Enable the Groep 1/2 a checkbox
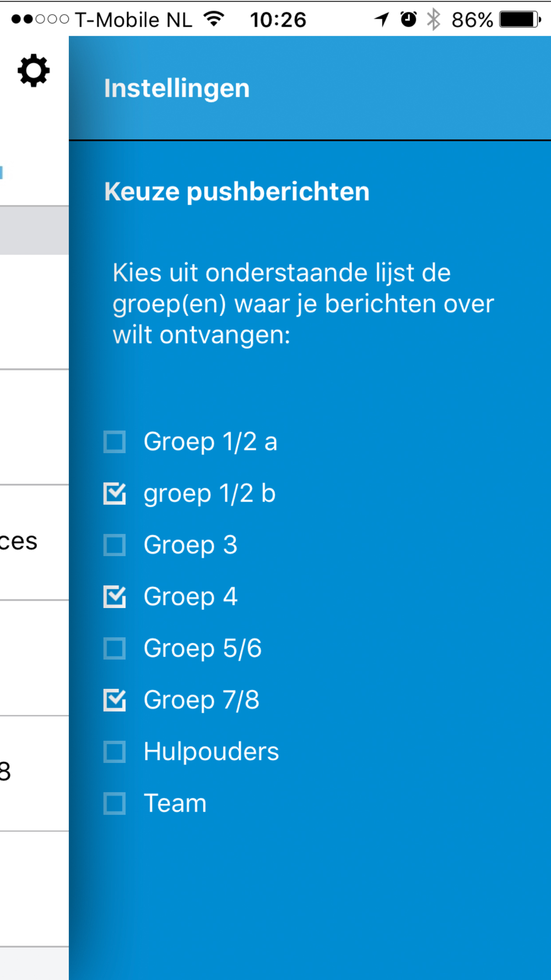 115,441
